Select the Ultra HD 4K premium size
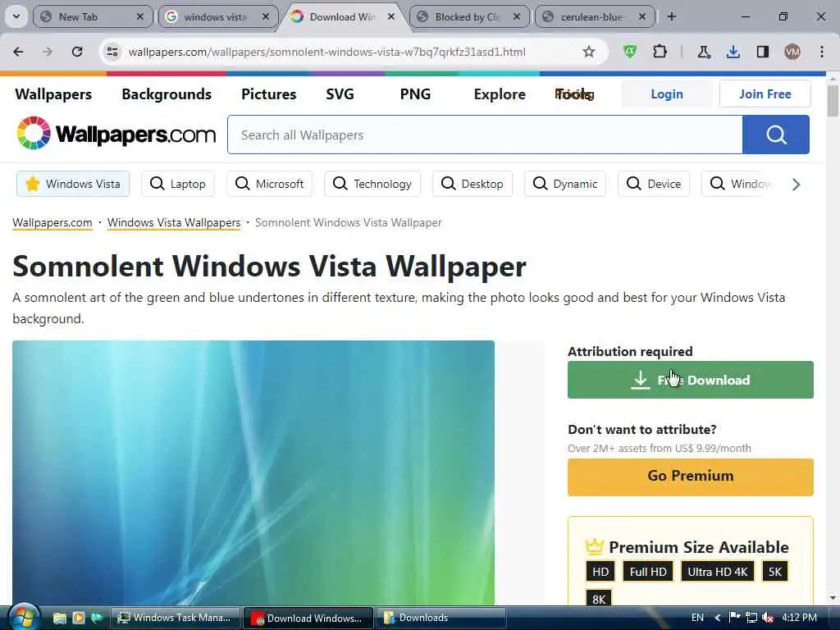The height and width of the screenshot is (630, 840). [x=717, y=572]
